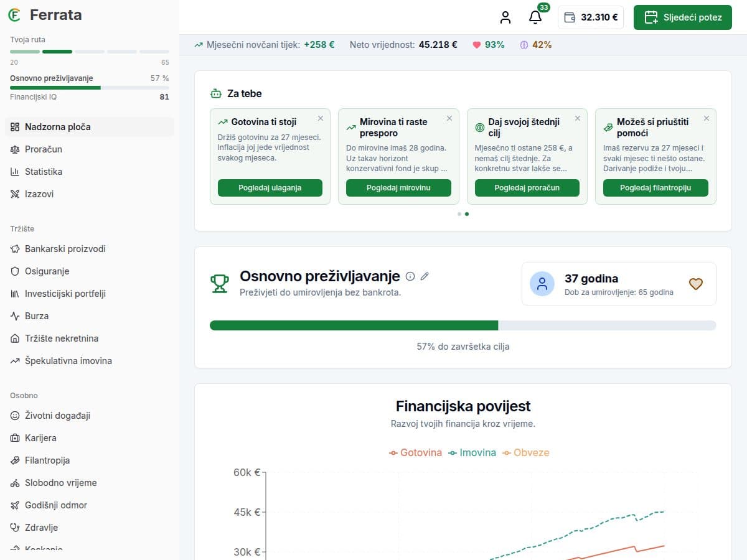Click the Ferrata logo icon
The image size is (747, 560).
pyautogui.click(x=14, y=15)
